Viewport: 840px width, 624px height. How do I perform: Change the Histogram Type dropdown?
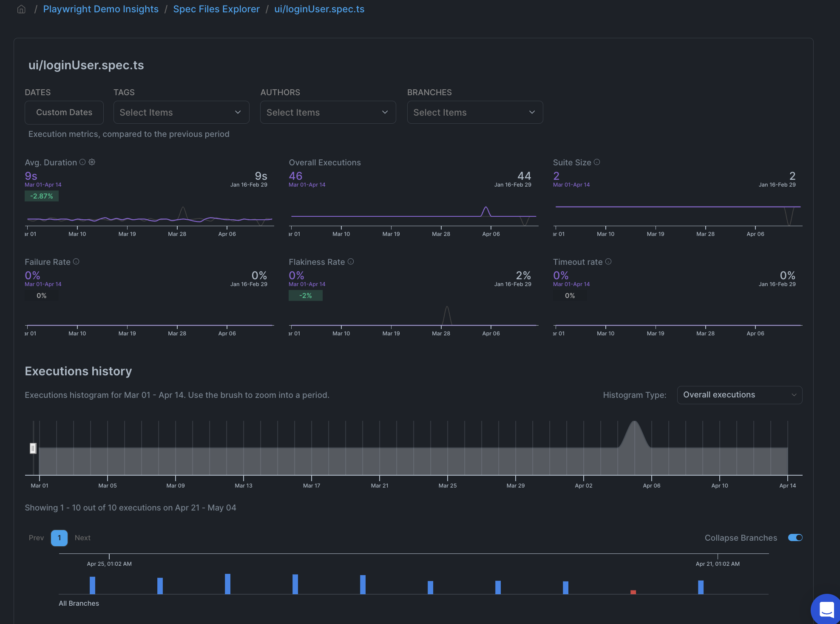click(739, 395)
